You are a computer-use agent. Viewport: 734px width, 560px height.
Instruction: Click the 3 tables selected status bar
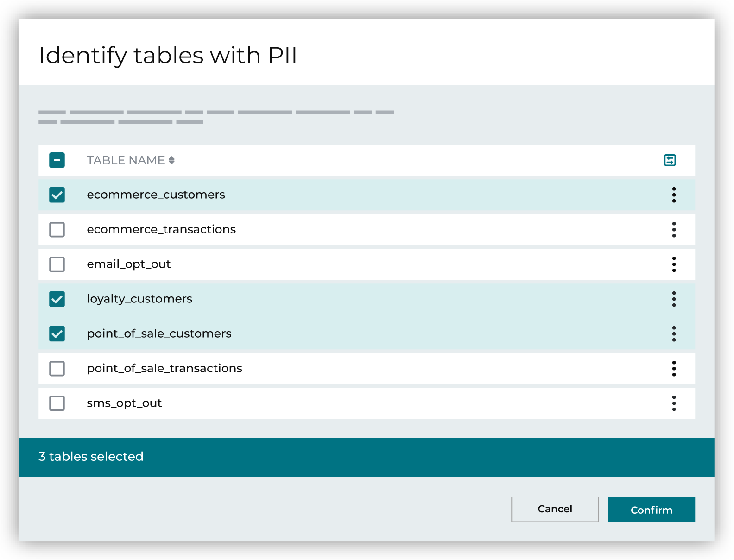pos(91,456)
